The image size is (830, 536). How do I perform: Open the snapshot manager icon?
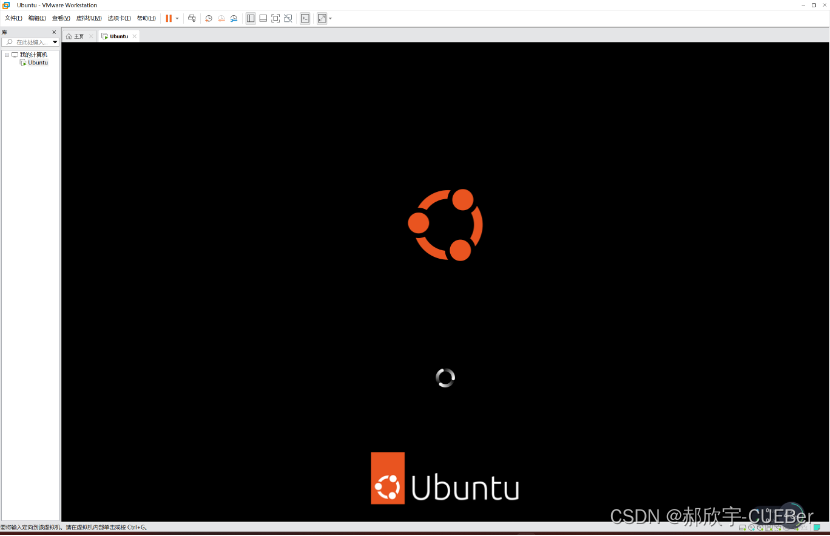[x=233, y=19]
